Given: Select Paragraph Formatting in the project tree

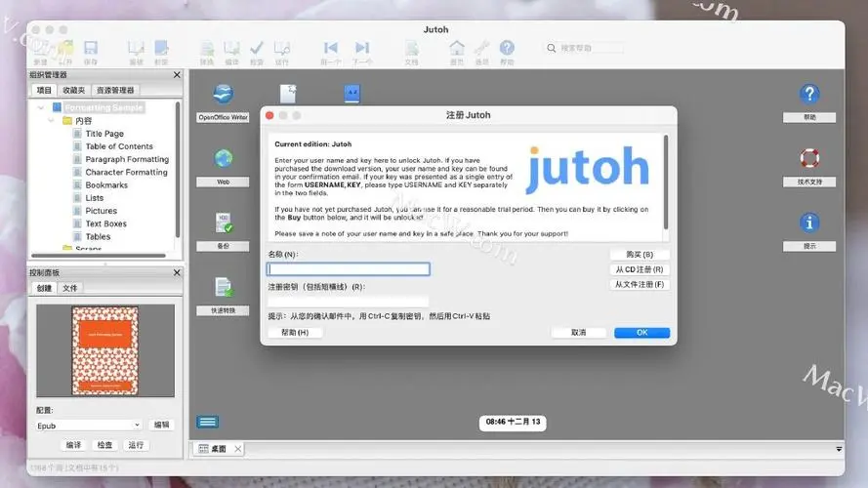Looking at the screenshot, I should [127, 159].
